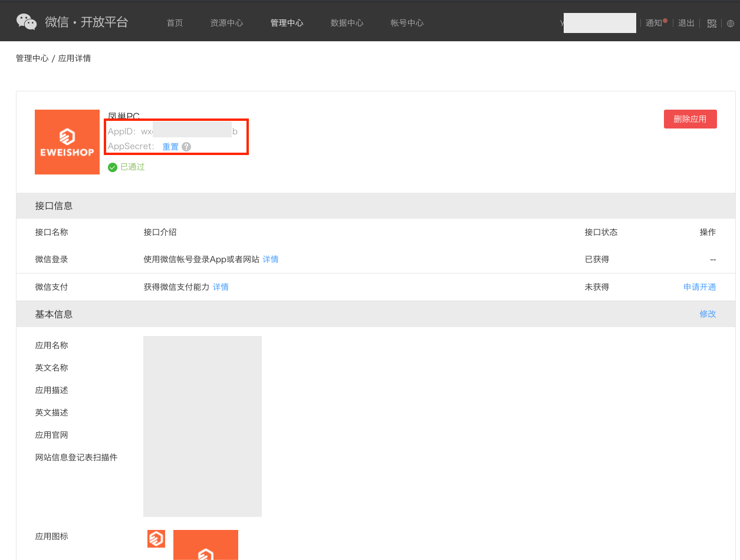Click 应用详情 in the breadcrumb
The height and width of the screenshot is (560, 740).
point(74,58)
